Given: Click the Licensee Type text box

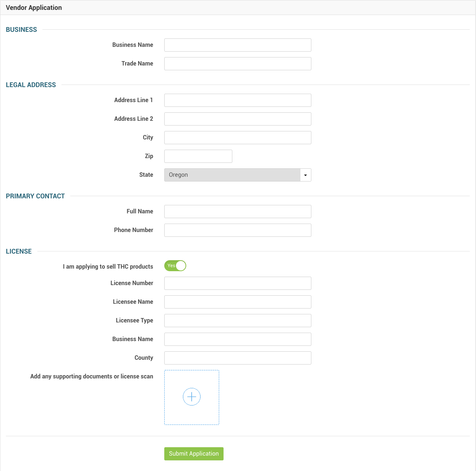Looking at the screenshot, I should coord(237,321).
